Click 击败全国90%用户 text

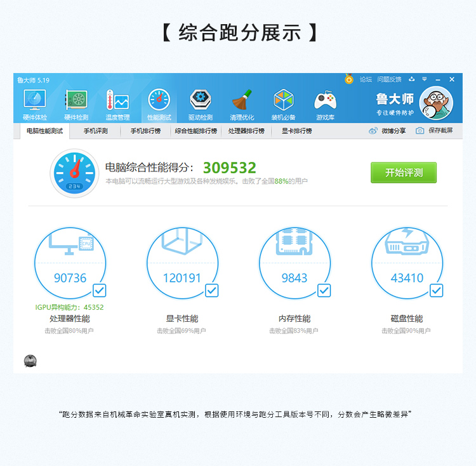(x=406, y=331)
